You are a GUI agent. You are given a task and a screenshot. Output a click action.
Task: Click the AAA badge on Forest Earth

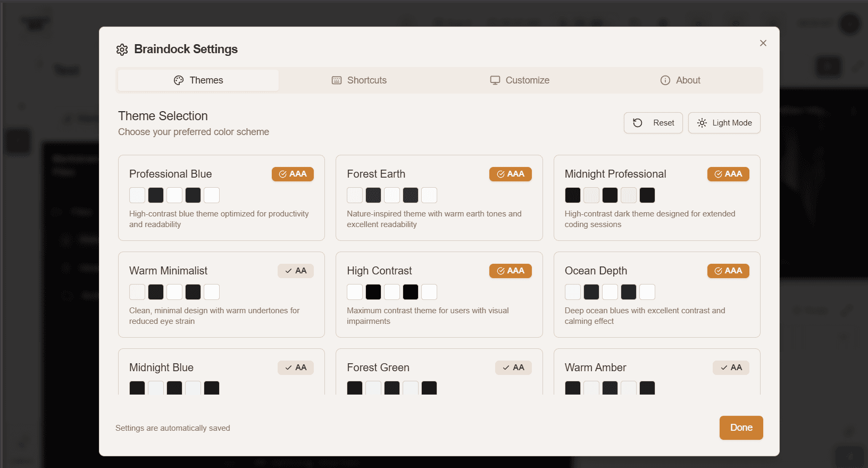tap(511, 174)
